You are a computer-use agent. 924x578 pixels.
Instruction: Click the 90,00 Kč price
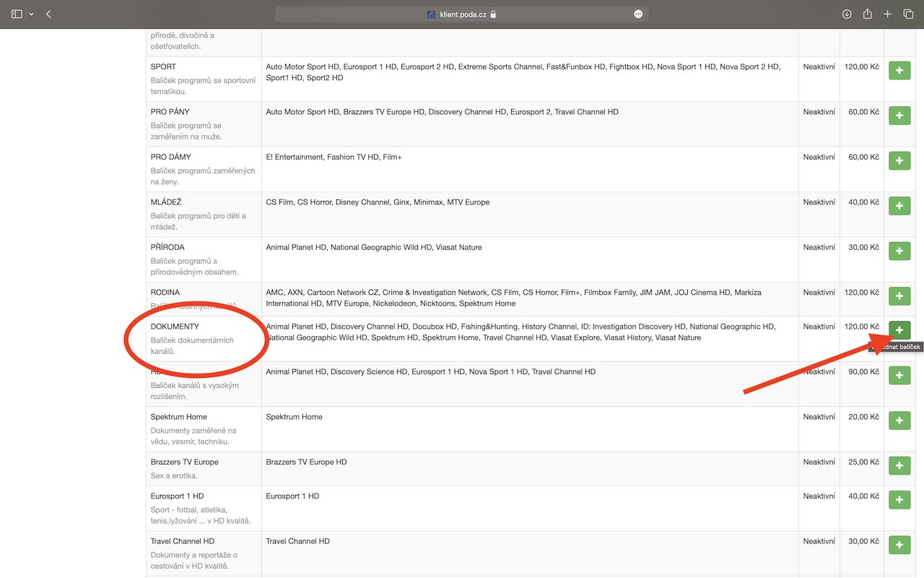click(864, 371)
